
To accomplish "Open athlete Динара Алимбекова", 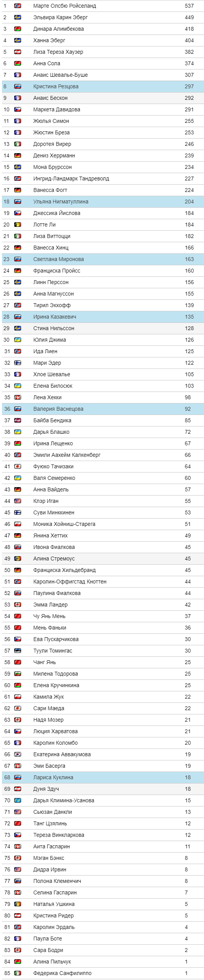I will click(58, 29).
